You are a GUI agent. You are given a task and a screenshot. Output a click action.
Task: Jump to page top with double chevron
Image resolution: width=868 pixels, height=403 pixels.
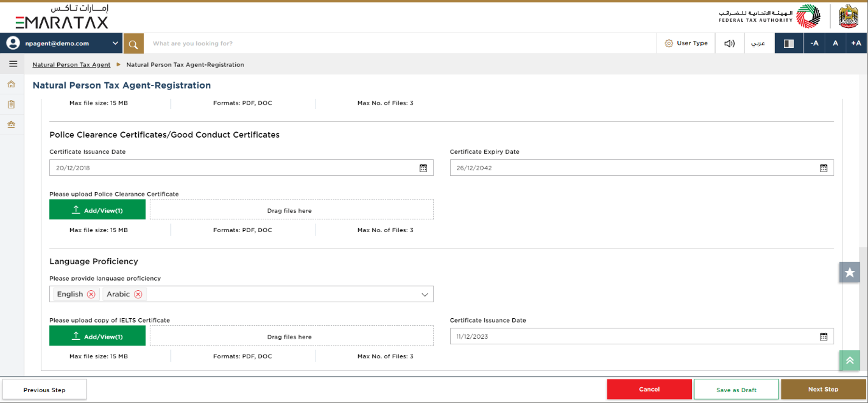click(850, 360)
